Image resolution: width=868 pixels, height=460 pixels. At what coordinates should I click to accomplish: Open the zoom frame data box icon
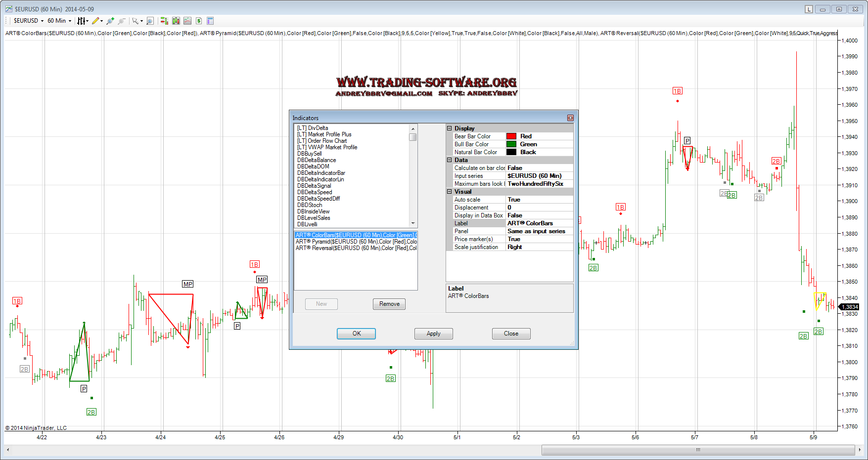click(150, 21)
